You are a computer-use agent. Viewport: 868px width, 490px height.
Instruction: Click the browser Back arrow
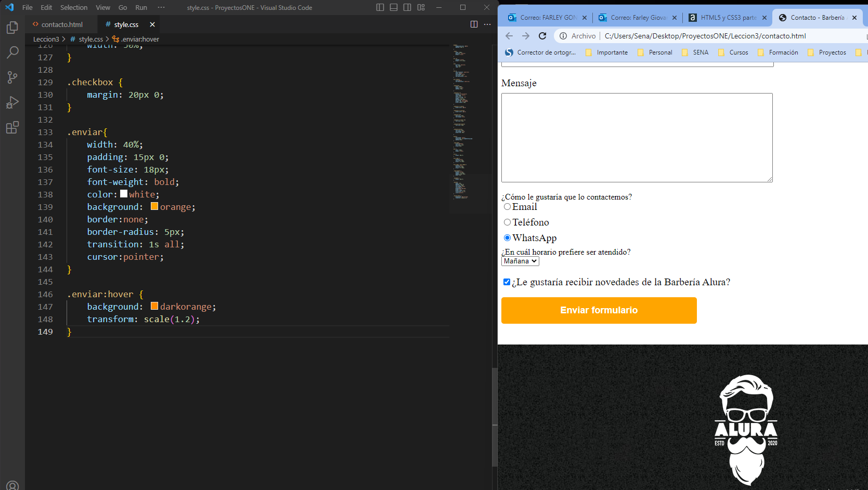pos(509,36)
